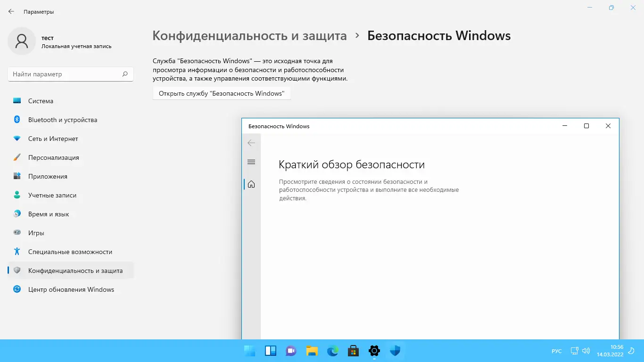The image size is (644, 362).
Task: Open "Учетные записи" settings category
Action: click(52, 195)
